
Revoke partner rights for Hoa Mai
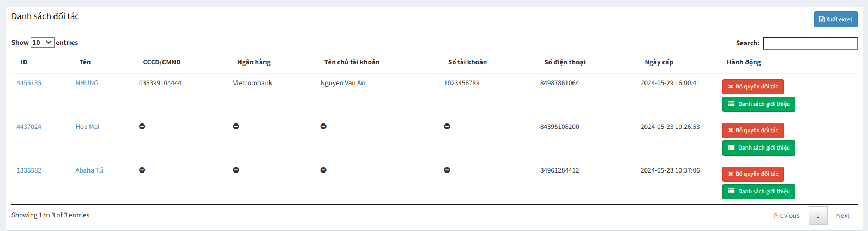coord(752,131)
